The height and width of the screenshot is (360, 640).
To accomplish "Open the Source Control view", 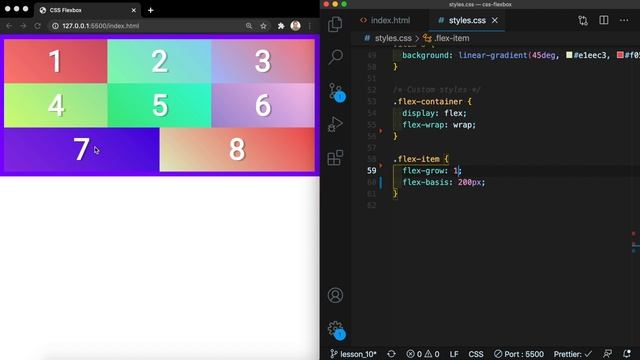I will pos(336,92).
